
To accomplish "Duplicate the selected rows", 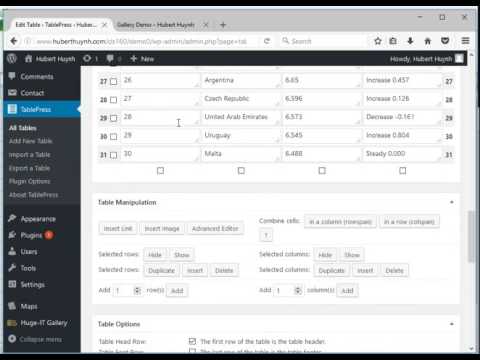I will tap(162, 270).
